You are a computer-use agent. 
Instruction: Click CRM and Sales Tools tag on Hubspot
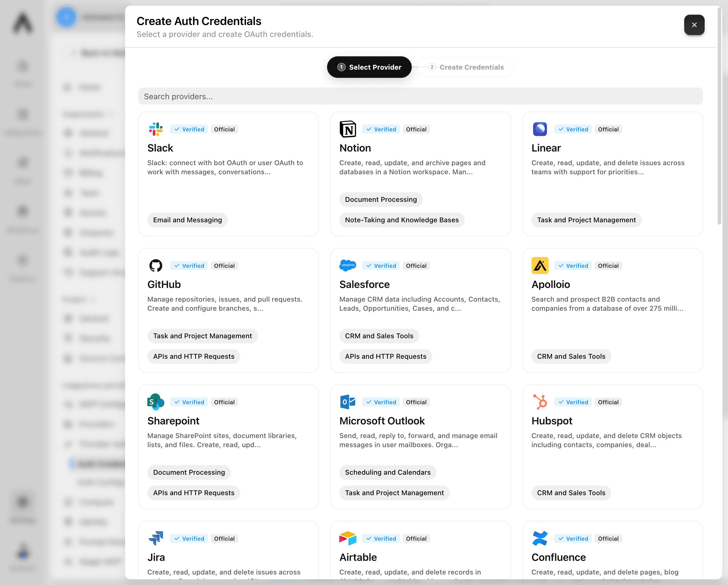tap(571, 493)
